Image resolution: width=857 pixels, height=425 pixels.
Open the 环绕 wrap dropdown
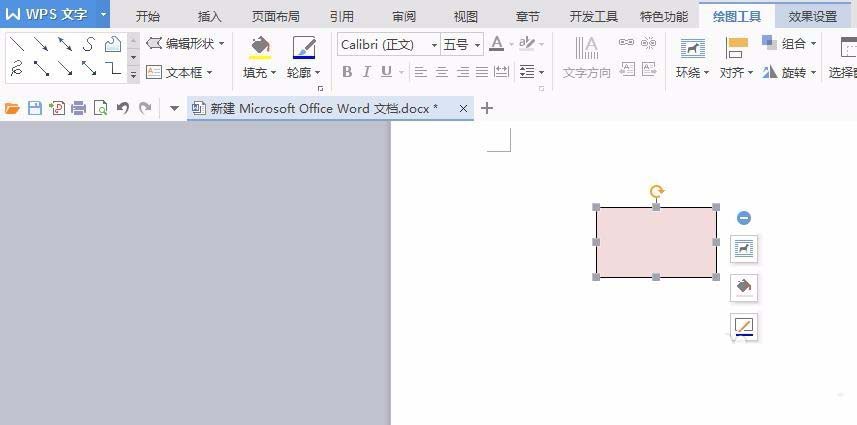(706, 72)
